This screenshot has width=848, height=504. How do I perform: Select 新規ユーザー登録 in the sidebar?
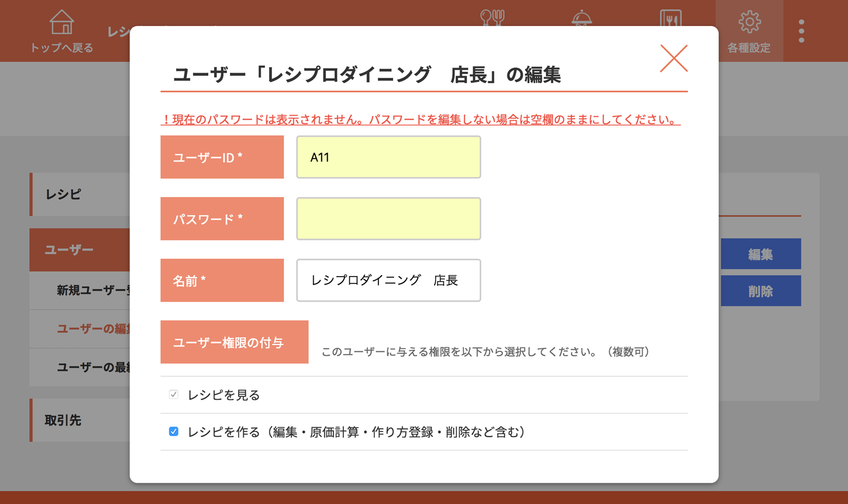93,290
